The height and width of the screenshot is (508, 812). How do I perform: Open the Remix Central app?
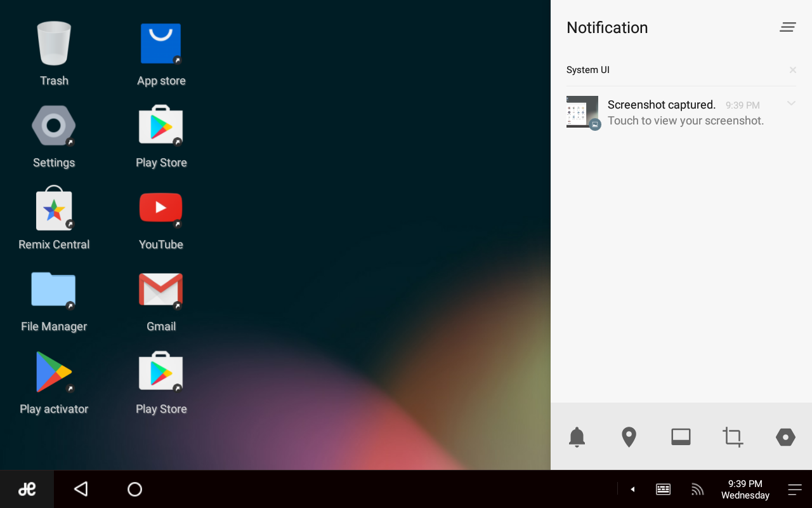point(54,208)
